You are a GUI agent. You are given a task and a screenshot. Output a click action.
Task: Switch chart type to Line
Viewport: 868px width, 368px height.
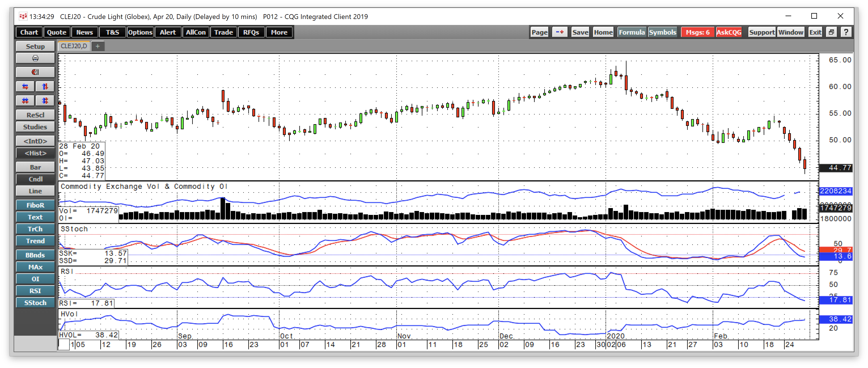[35, 191]
